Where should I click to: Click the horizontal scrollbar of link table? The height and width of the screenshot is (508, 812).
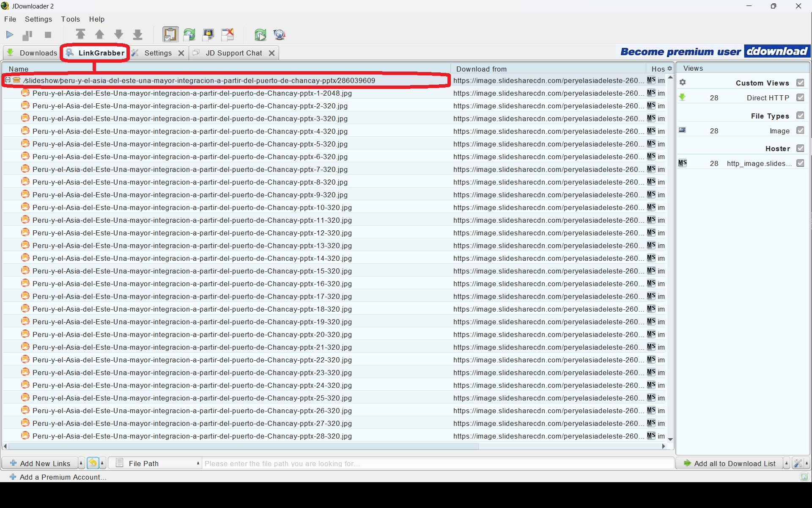[x=243, y=446]
